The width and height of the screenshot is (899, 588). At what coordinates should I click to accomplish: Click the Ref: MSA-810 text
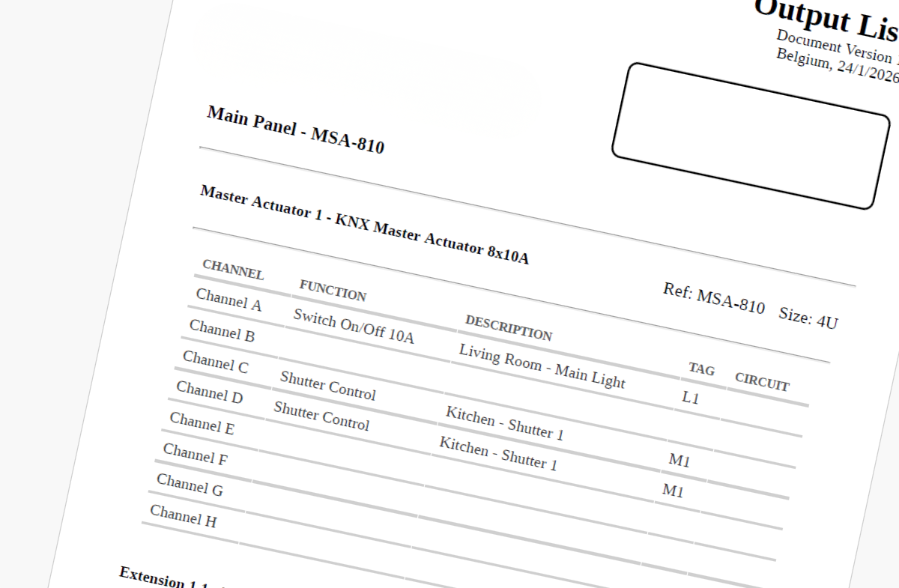click(x=713, y=298)
